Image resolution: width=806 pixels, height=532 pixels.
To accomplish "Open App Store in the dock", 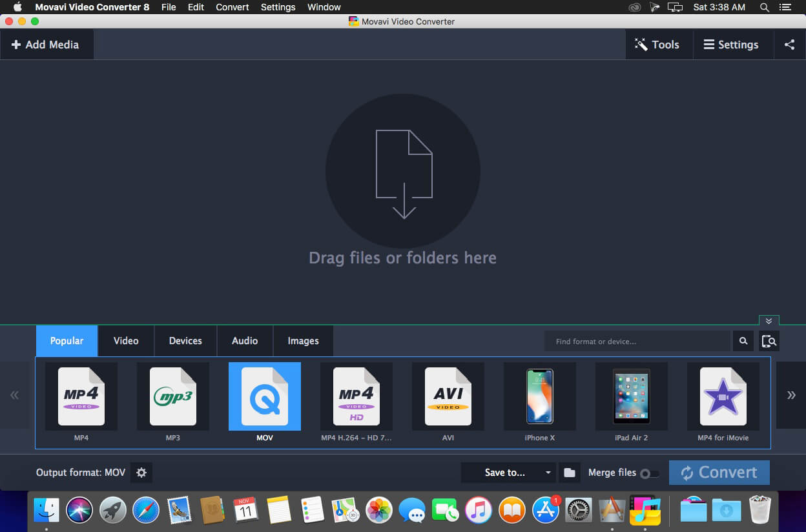I will pos(546,510).
